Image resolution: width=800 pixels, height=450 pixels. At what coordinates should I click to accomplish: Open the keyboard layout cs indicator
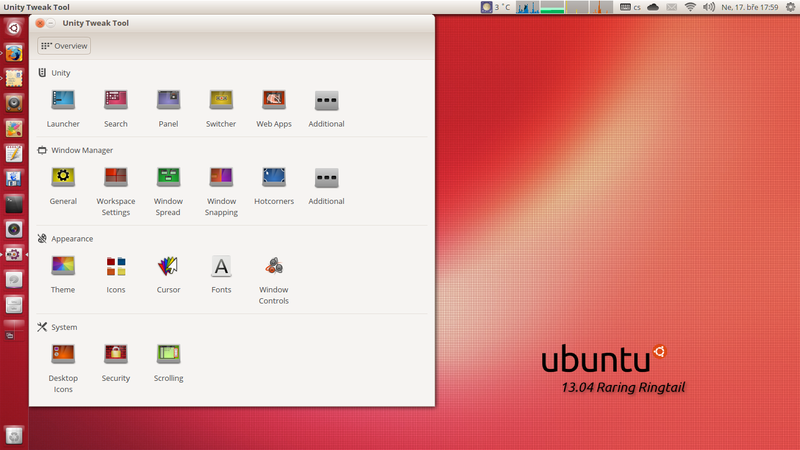[631, 7]
